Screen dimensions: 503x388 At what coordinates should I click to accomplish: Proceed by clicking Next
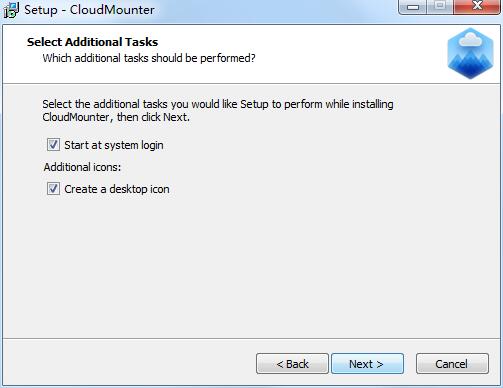point(367,364)
